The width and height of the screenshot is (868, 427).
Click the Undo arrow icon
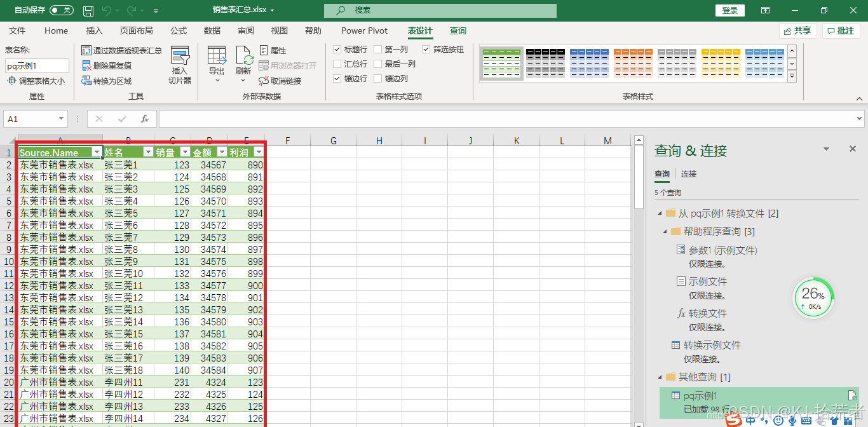pos(107,11)
